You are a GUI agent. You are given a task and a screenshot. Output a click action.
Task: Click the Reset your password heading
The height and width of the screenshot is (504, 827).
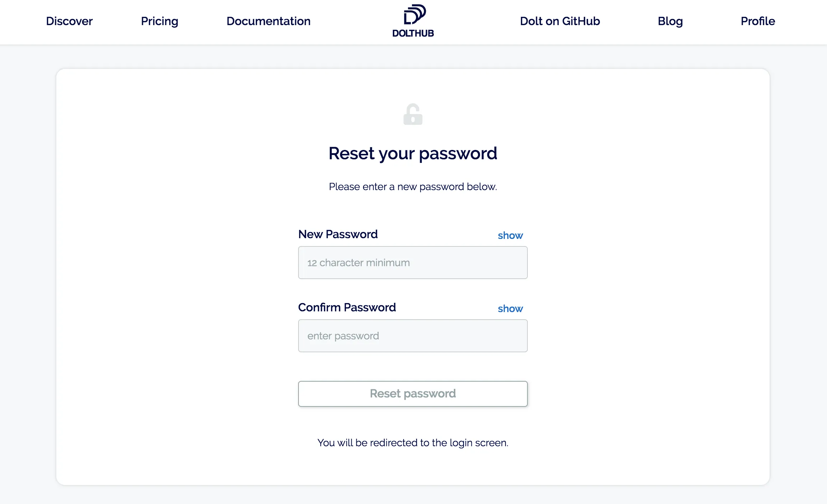413,154
